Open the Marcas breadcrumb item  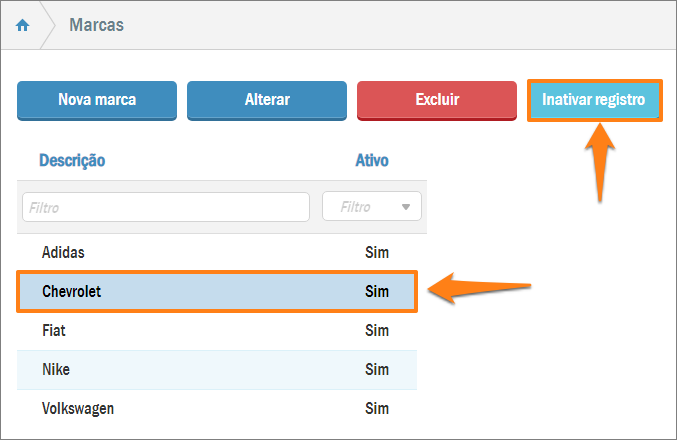point(96,25)
